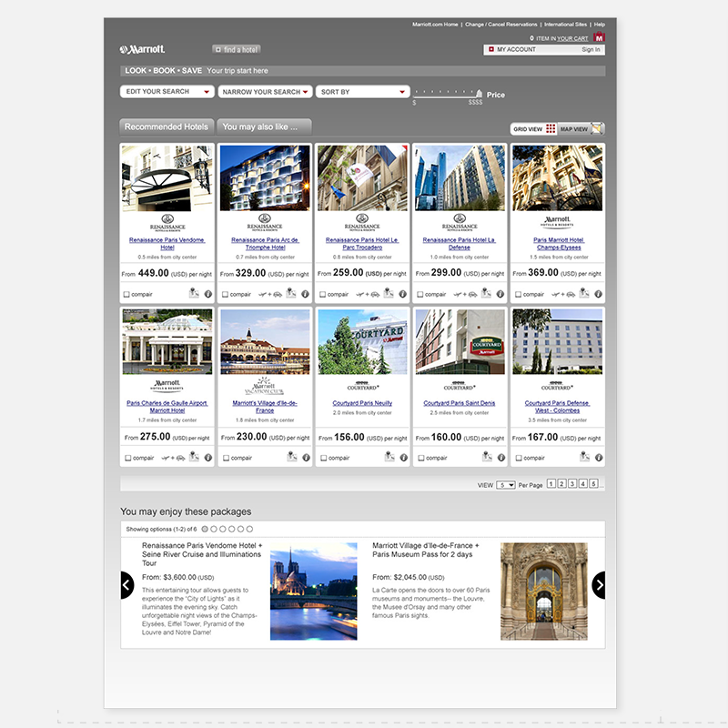
Task: Open info icon for Renaissance Le Parc Trocadero
Action: click(x=403, y=294)
